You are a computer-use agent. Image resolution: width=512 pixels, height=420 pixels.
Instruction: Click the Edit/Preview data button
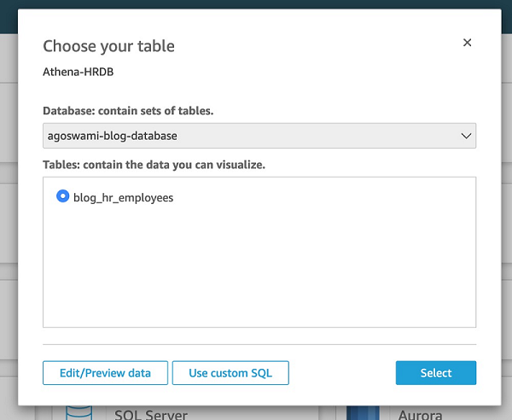tap(105, 373)
